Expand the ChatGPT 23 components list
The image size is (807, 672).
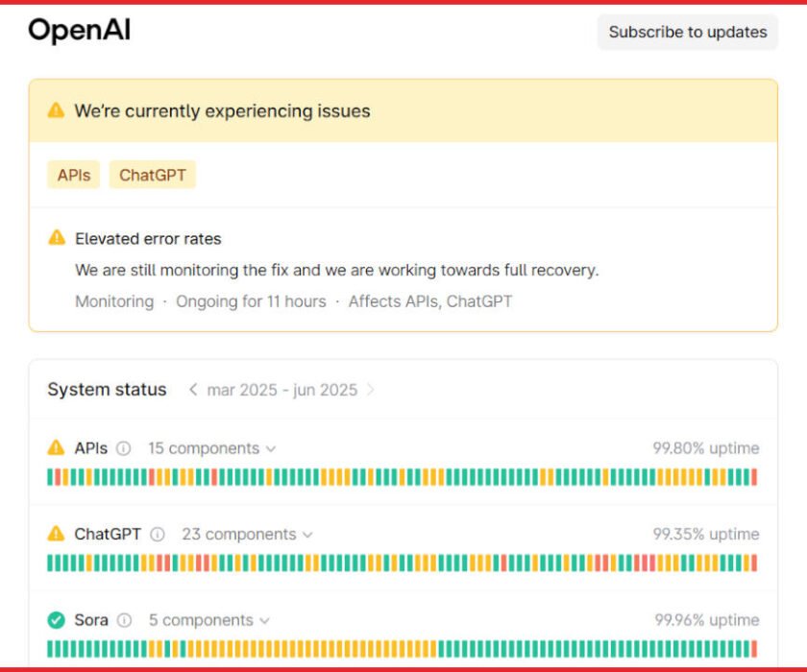247,534
